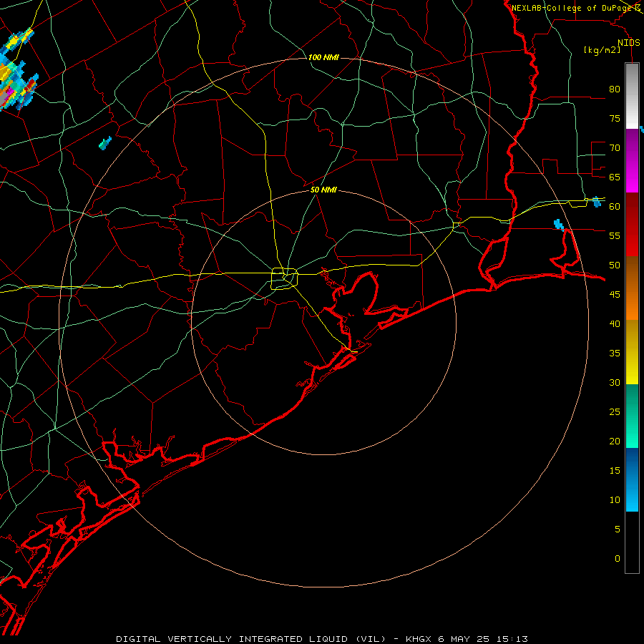Image resolution: width=644 pixels, height=644 pixels.
Task: Select the blue segment of the color scale
Action: tap(632, 479)
